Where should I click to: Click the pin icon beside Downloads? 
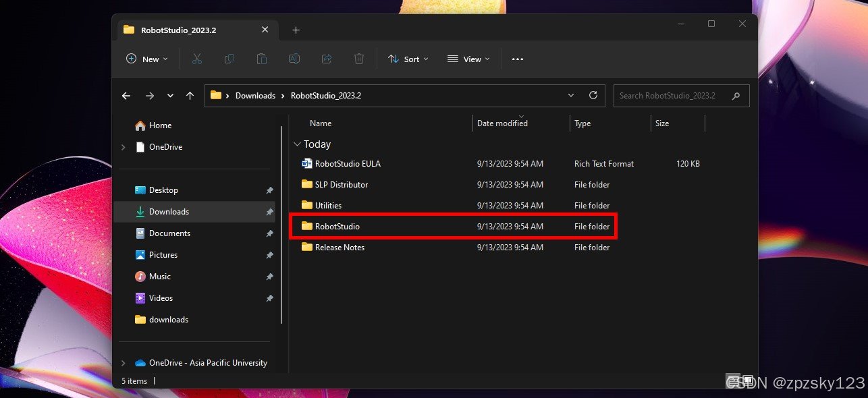pyautogui.click(x=269, y=212)
